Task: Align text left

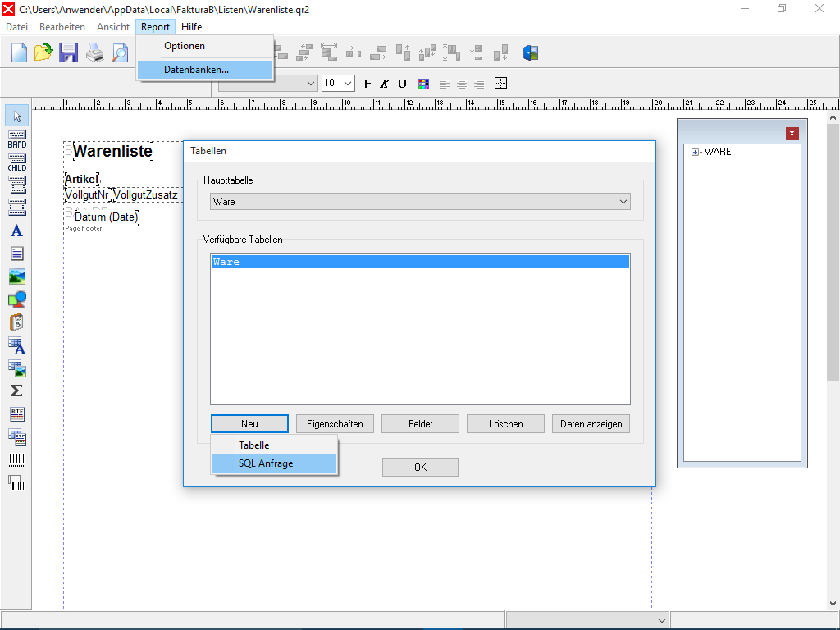Action: (x=444, y=84)
